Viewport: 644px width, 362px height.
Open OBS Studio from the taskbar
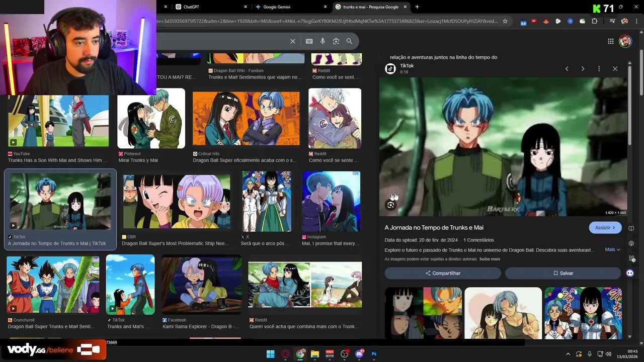click(x=345, y=354)
